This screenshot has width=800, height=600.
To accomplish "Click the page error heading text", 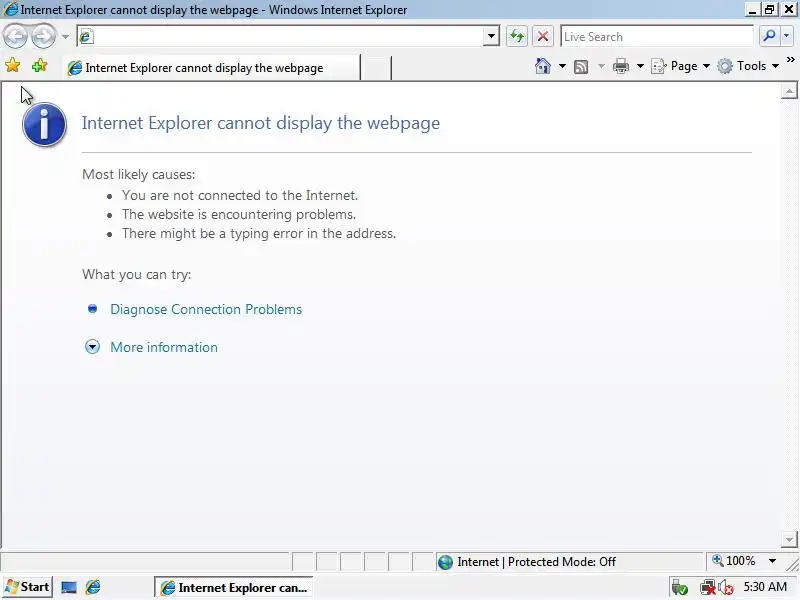I will point(261,123).
